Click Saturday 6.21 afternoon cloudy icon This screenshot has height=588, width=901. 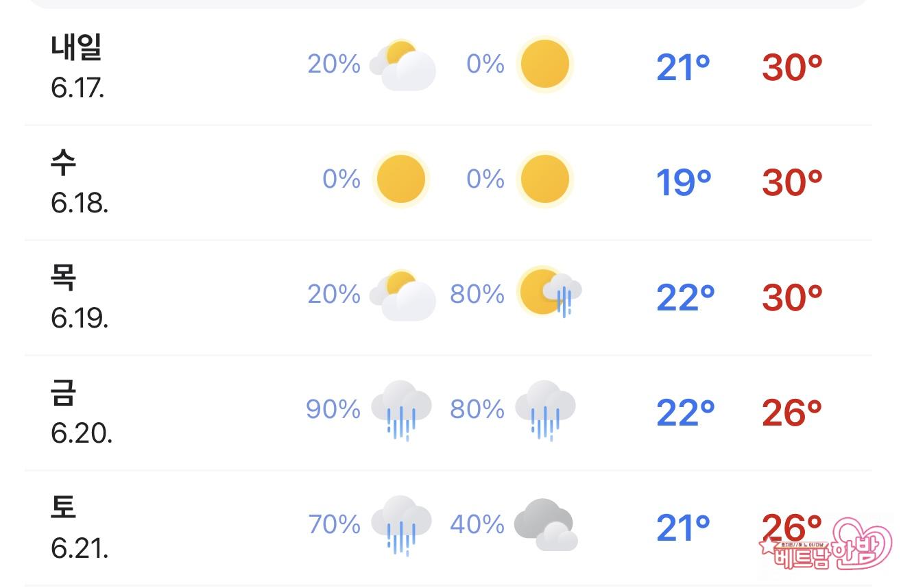point(545,525)
